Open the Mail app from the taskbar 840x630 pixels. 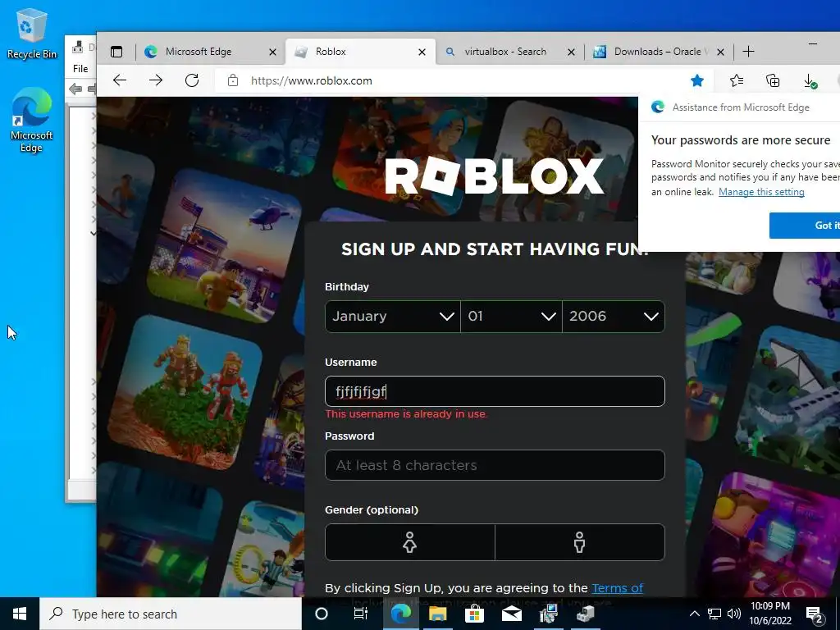[x=512, y=614]
